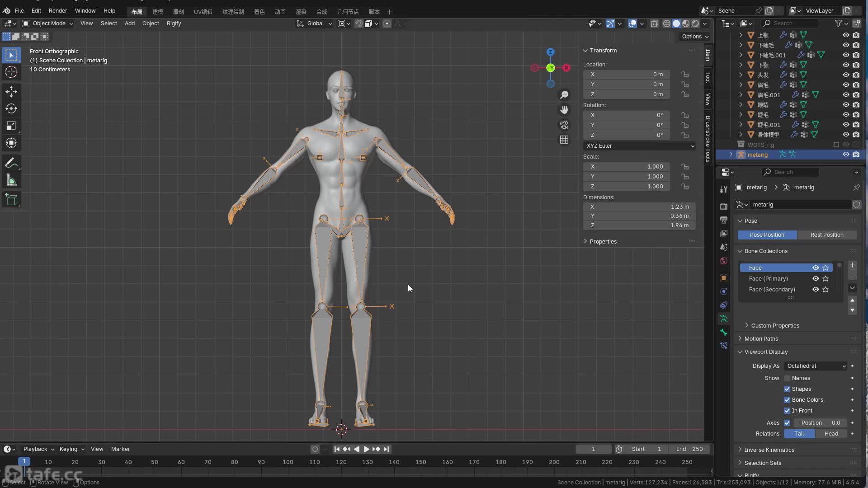The height and width of the screenshot is (488, 868).
Task: Choose the Annotate tool
Action: coord(11,164)
